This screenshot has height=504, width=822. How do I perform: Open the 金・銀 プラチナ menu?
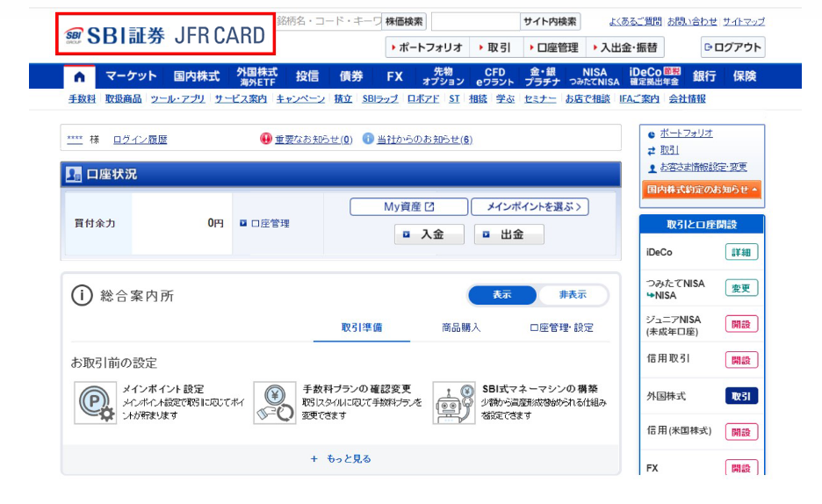tap(543, 76)
